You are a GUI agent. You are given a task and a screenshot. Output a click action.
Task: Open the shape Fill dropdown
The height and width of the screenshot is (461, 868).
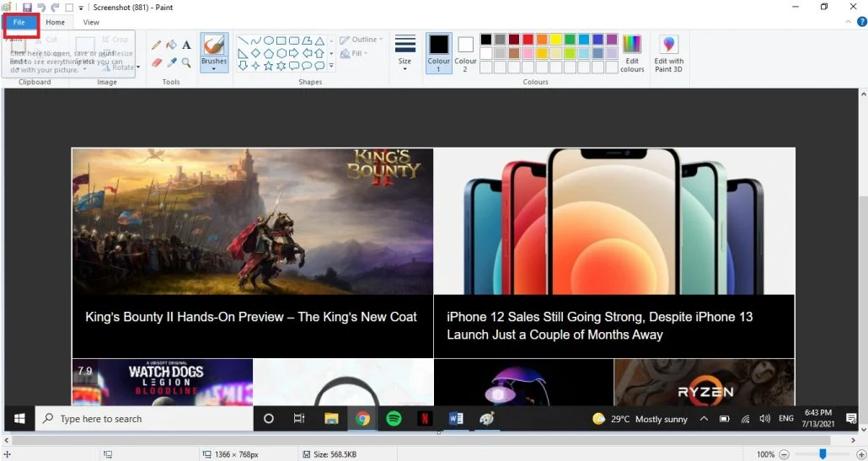[x=353, y=54]
